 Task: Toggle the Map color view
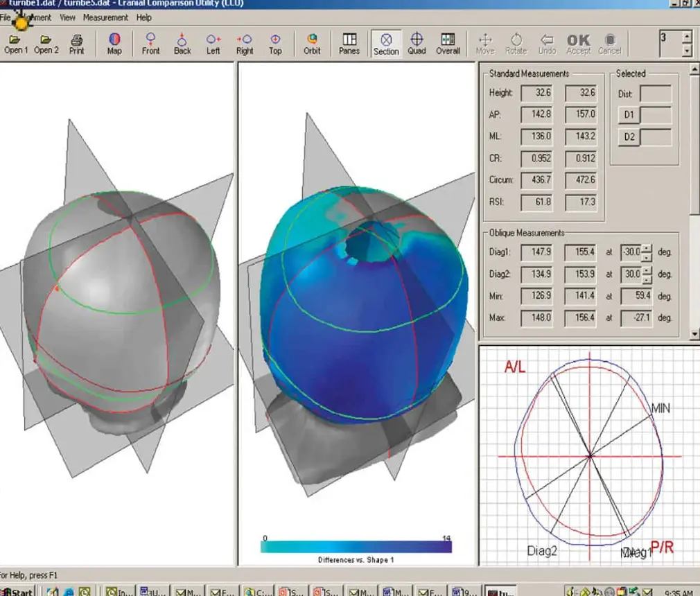click(x=114, y=43)
